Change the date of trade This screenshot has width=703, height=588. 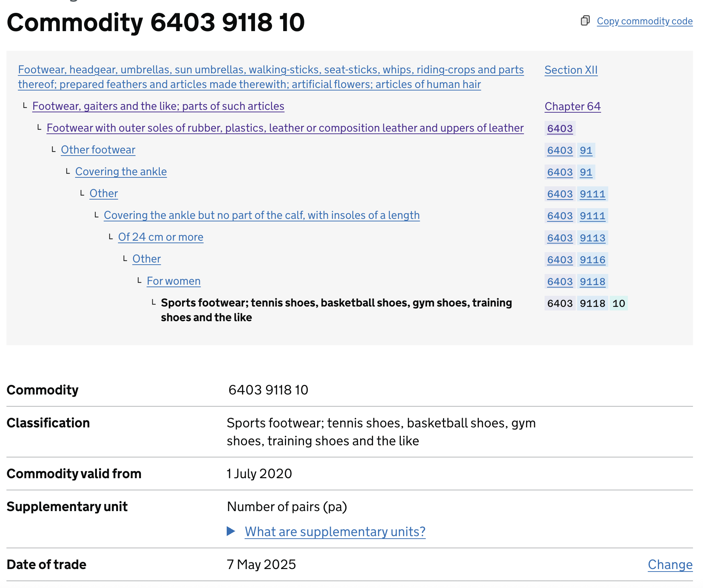pyautogui.click(x=670, y=565)
